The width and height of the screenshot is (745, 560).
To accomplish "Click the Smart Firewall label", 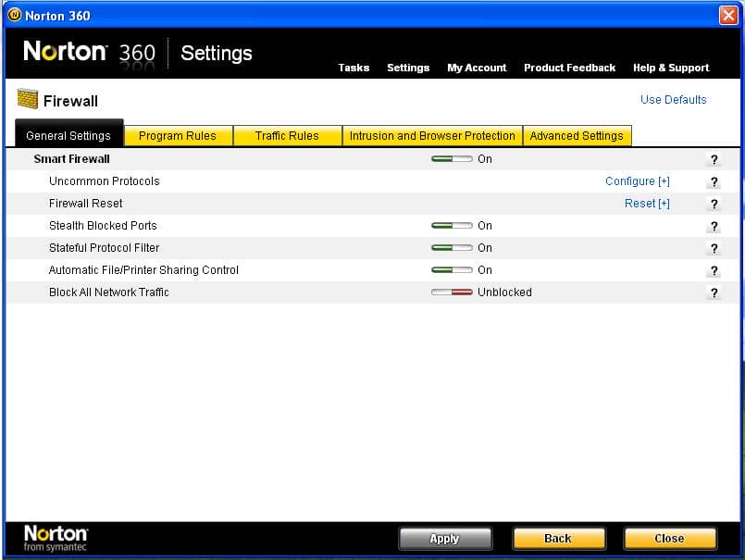I will 72,159.
